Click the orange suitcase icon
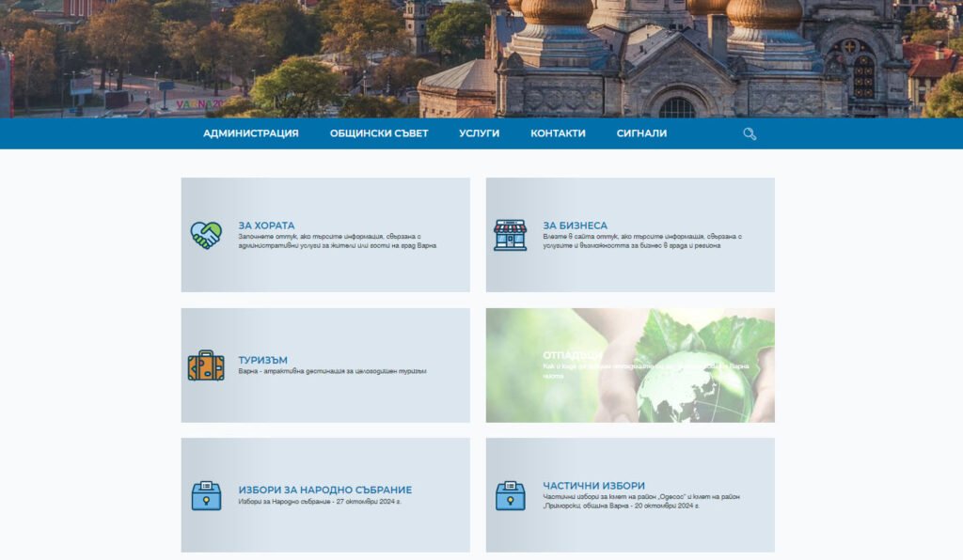 pos(206,366)
